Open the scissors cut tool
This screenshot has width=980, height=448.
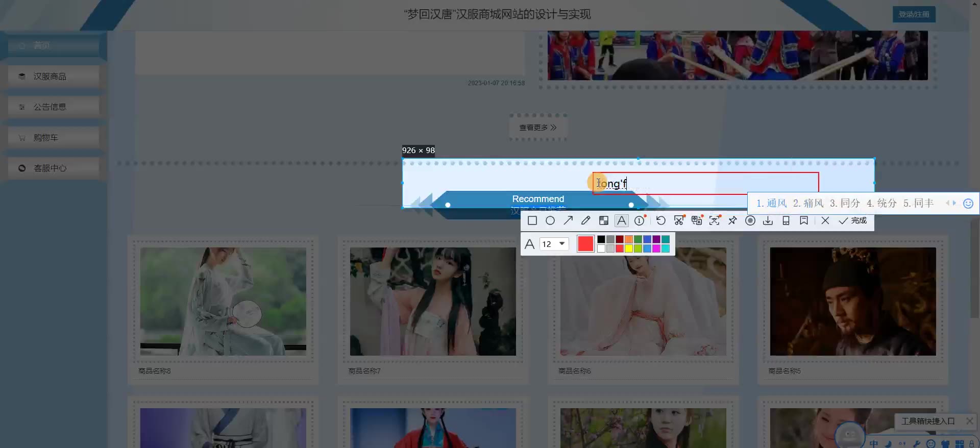679,220
